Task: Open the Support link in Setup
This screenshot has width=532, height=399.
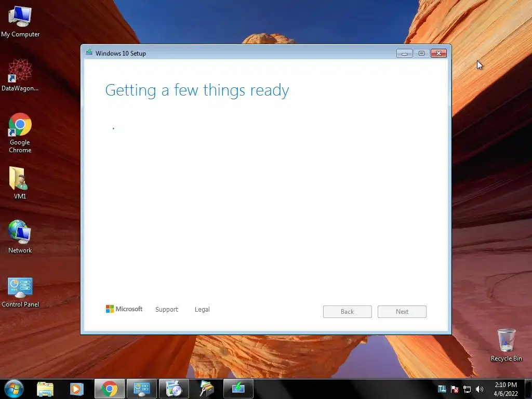Action: click(x=167, y=310)
